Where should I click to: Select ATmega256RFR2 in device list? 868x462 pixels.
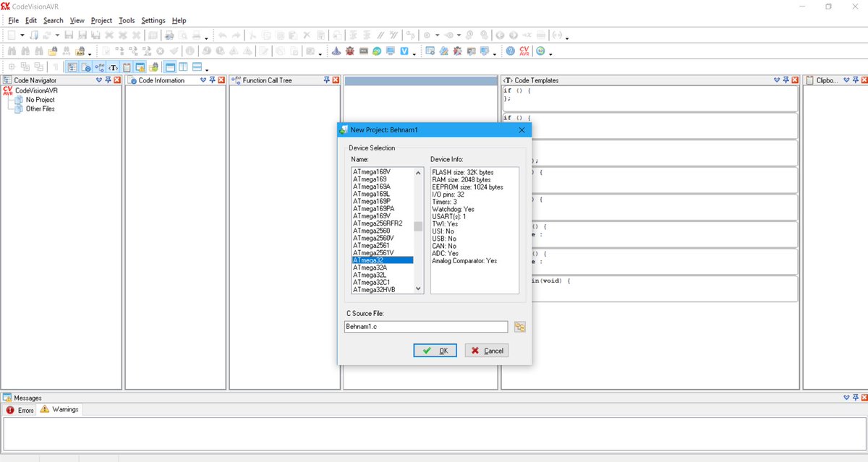[382, 223]
